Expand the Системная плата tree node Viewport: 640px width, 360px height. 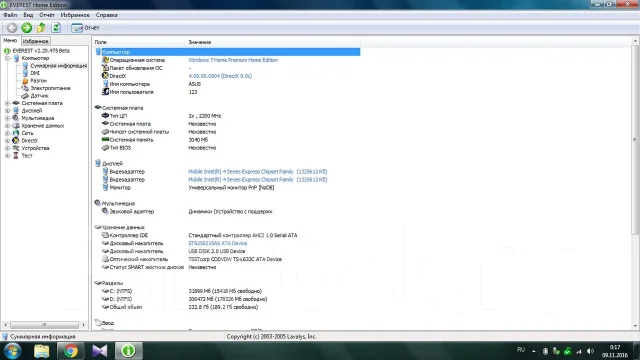point(7,103)
